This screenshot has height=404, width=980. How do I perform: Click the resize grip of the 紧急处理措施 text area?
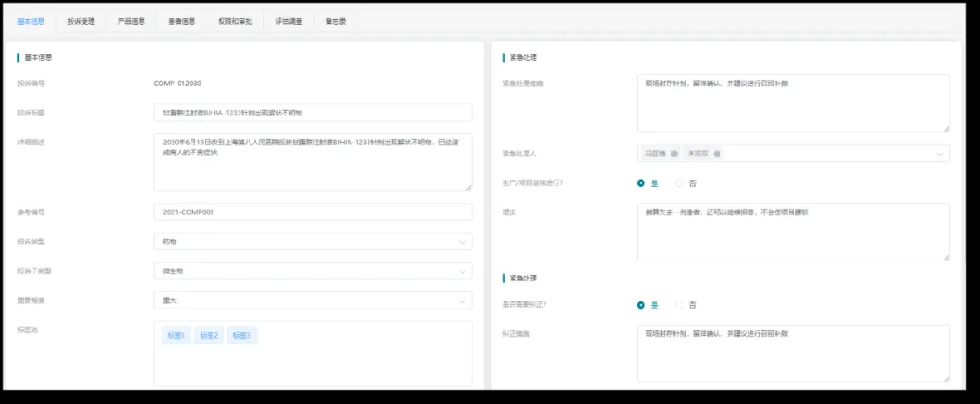click(x=946, y=128)
